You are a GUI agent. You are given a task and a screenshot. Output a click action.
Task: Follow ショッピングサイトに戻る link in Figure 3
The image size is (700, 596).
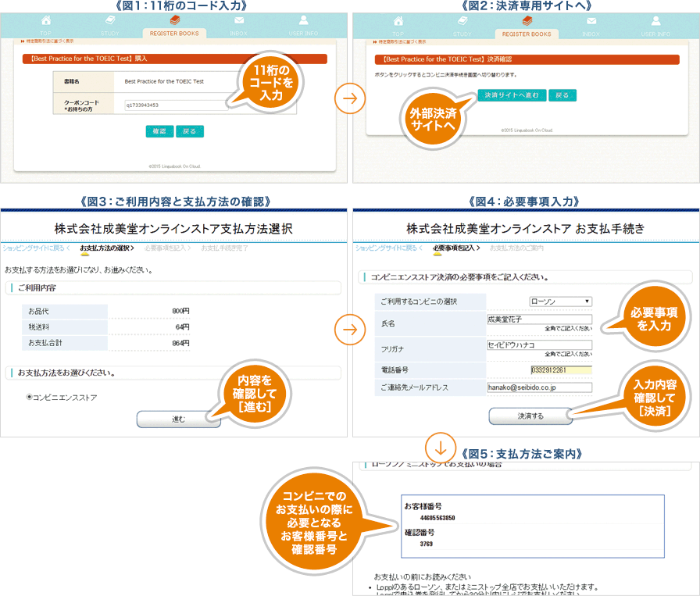(36, 248)
